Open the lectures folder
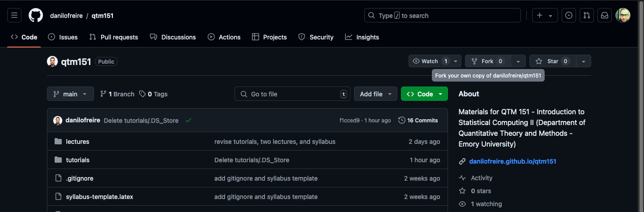The height and width of the screenshot is (212, 644). click(77, 142)
